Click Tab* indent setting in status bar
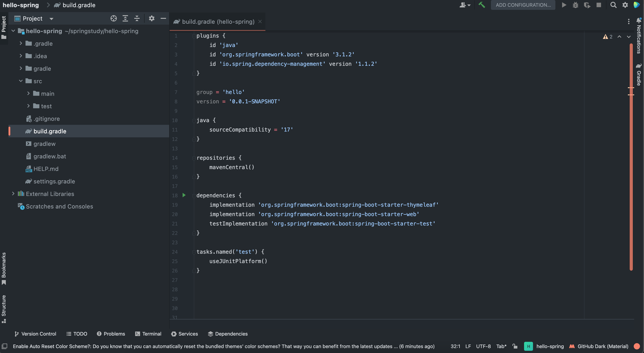The image size is (644, 353). [x=501, y=346]
